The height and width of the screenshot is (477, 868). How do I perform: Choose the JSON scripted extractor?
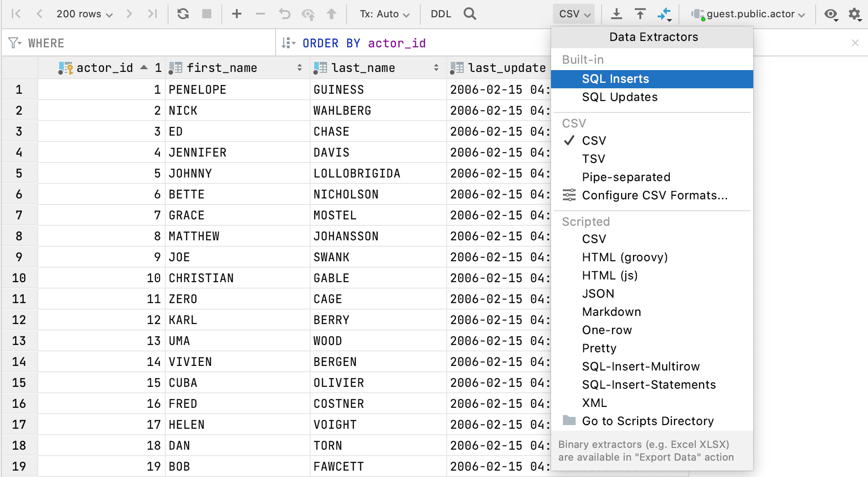point(598,294)
